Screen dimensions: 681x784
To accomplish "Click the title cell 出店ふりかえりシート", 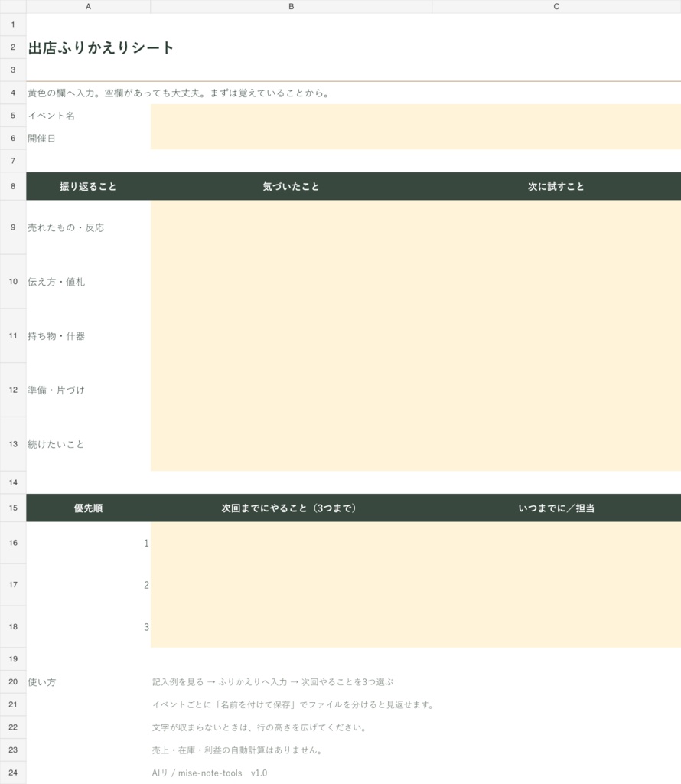I will pos(100,47).
